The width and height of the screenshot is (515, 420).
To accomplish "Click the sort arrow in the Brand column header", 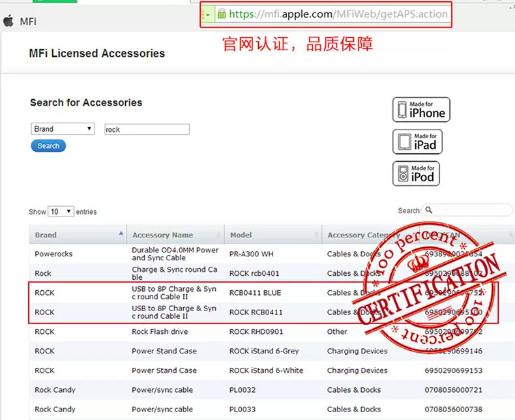I will tap(121, 233).
